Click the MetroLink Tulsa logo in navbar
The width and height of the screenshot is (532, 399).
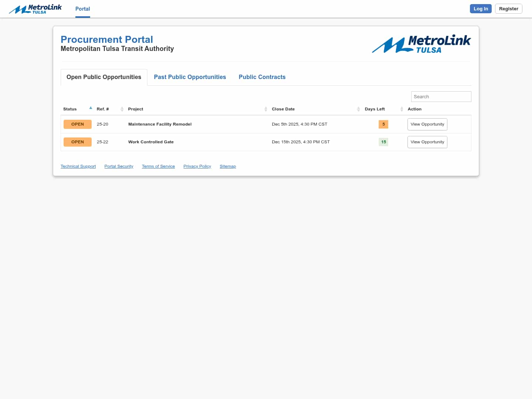pyautogui.click(x=35, y=9)
